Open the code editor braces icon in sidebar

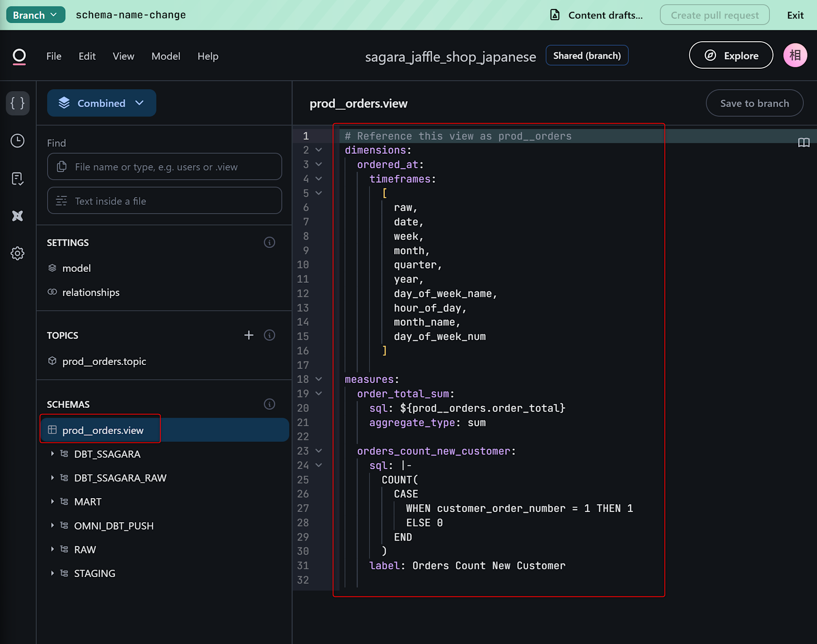point(18,103)
